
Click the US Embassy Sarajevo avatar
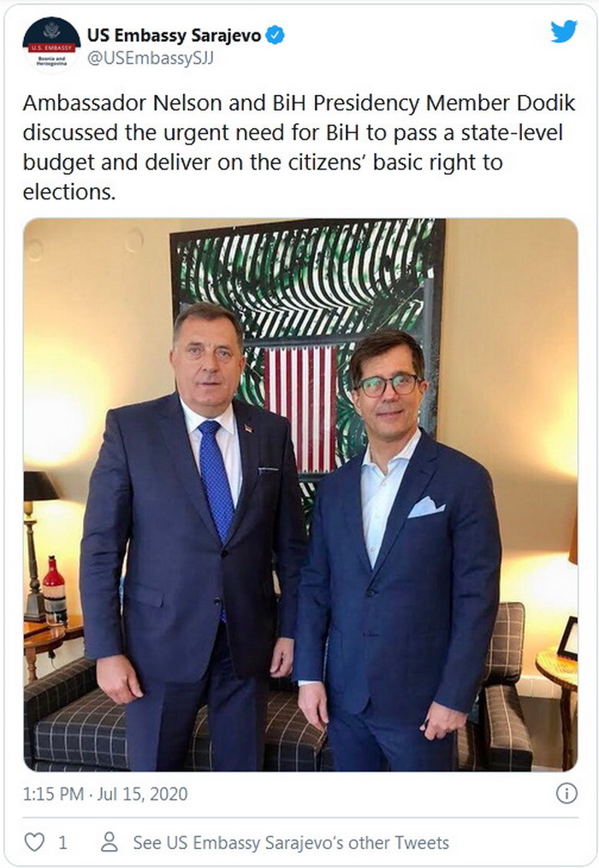pos(51,45)
